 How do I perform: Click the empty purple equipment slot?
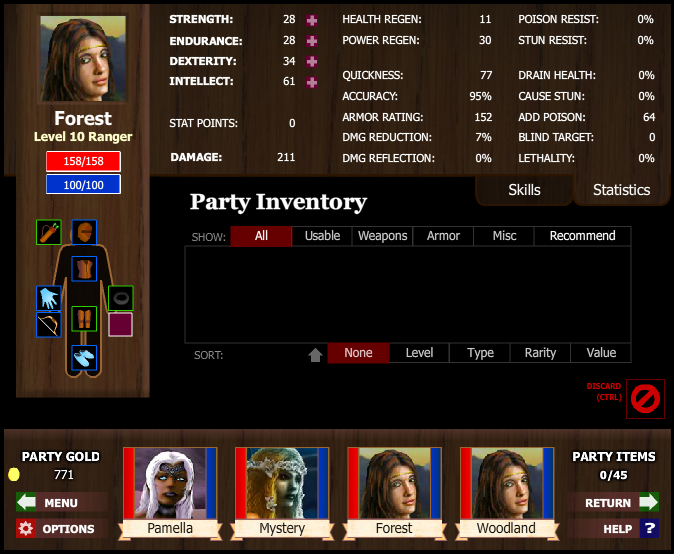coord(121,324)
